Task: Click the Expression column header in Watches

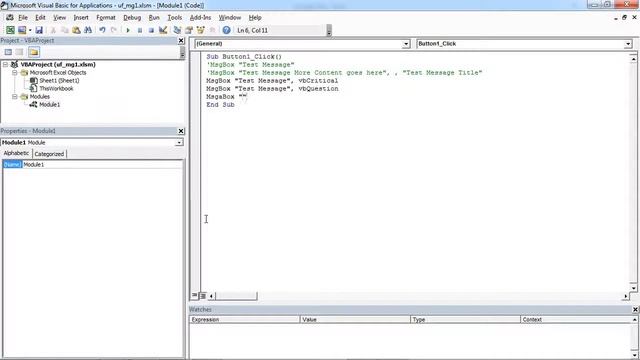Action: [x=244, y=320]
